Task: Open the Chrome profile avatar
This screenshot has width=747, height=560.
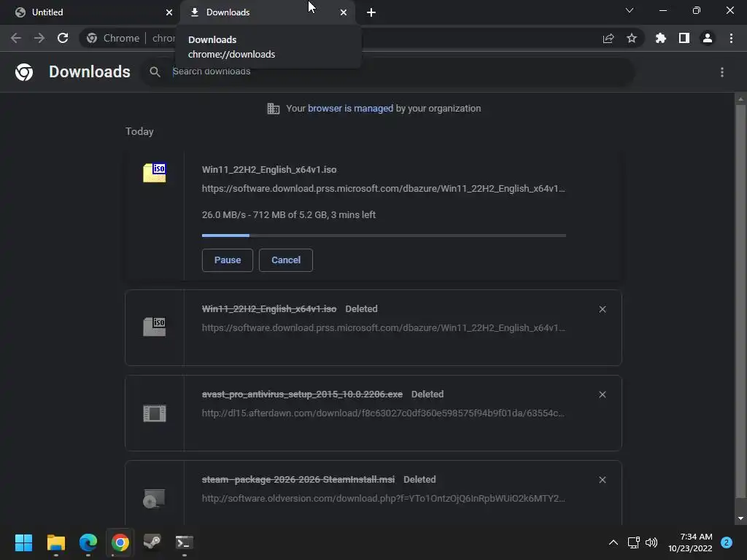Action: [708, 38]
